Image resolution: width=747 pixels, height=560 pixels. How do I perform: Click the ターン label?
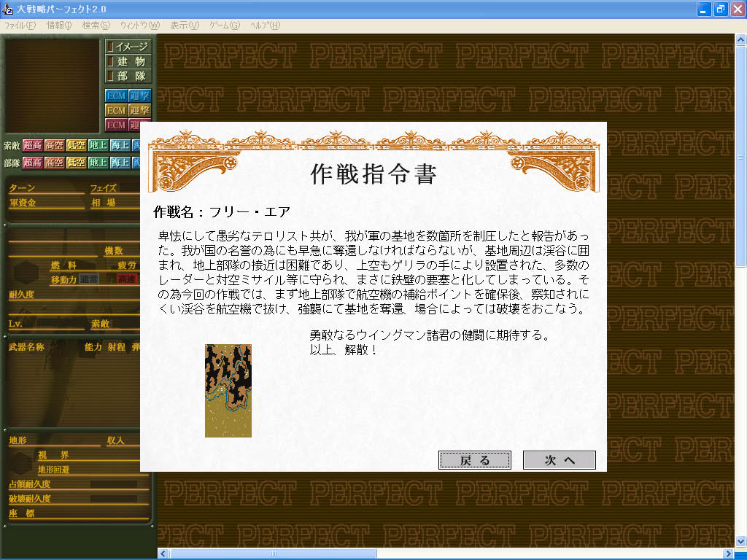22,188
